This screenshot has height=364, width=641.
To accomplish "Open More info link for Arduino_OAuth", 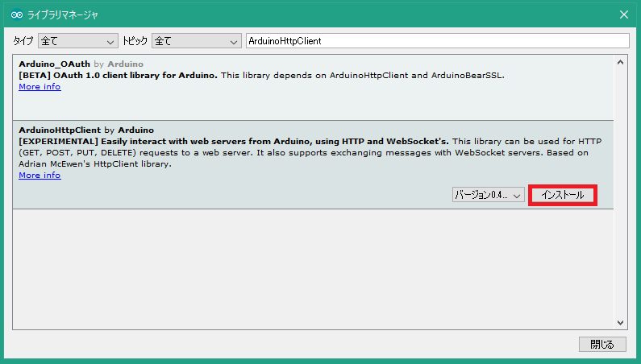I will (40, 87).
